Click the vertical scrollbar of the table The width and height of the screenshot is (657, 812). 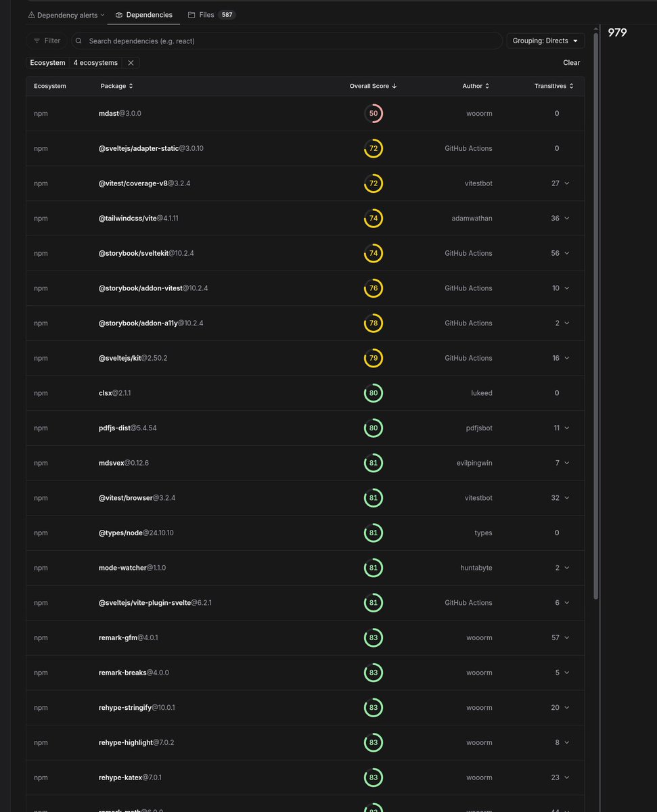595,315
